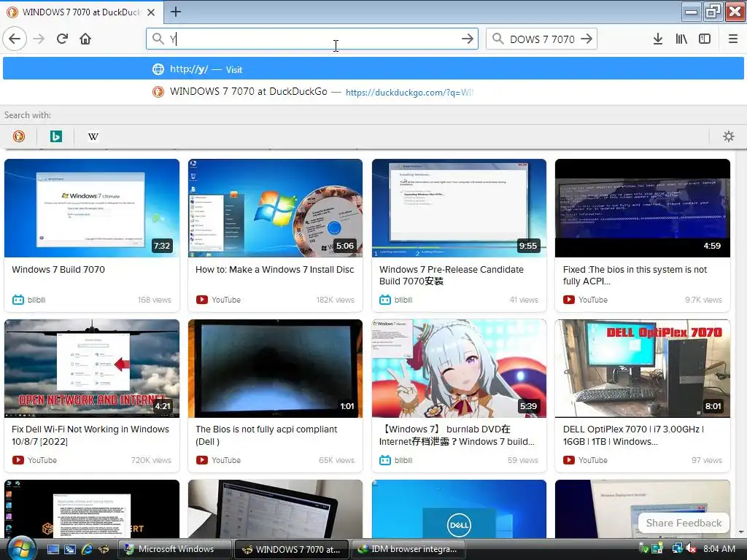Search with Wikipedia engine icon
Viewport: 747px width, 560px height.
pos(93,136)
